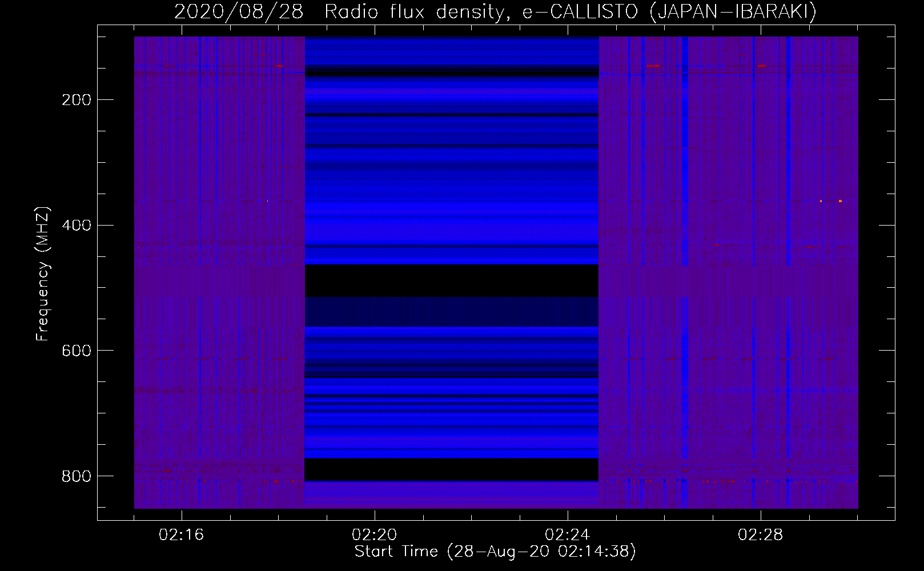The height and width of the screenshot is (571, 924).
Task: Click the 02:24 time tick label
Action: pos(568,535)
